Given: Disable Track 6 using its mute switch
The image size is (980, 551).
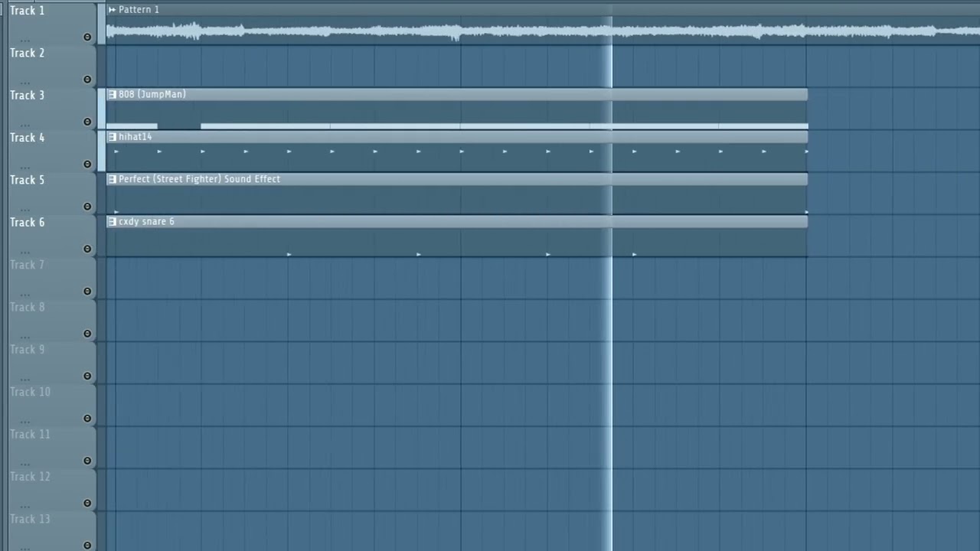Looking at the screenshot, I should click(87, 249).
